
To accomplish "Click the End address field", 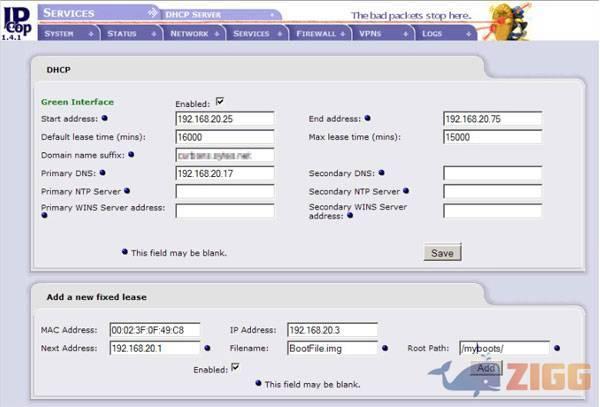I will (492, 119).
